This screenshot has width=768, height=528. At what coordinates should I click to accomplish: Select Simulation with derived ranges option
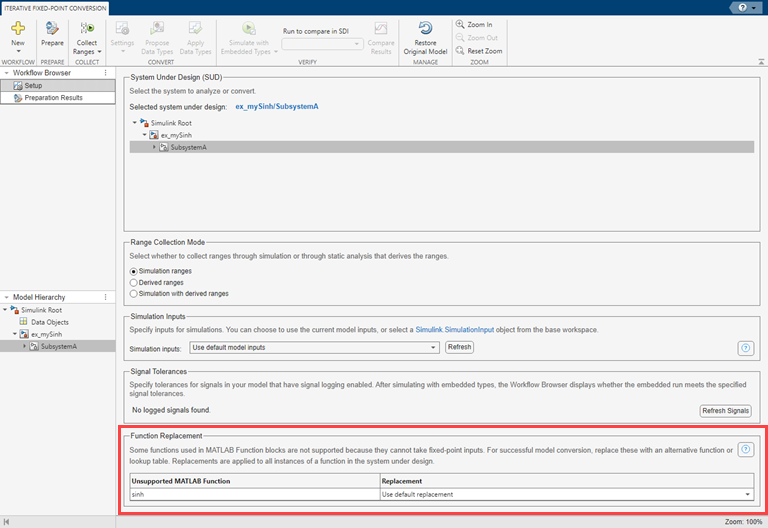click(x=133, y=294)
